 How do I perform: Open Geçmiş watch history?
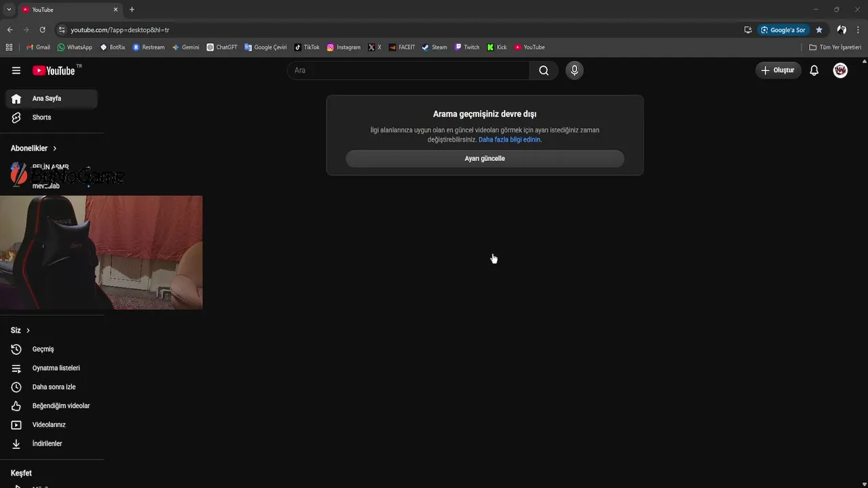52,349
